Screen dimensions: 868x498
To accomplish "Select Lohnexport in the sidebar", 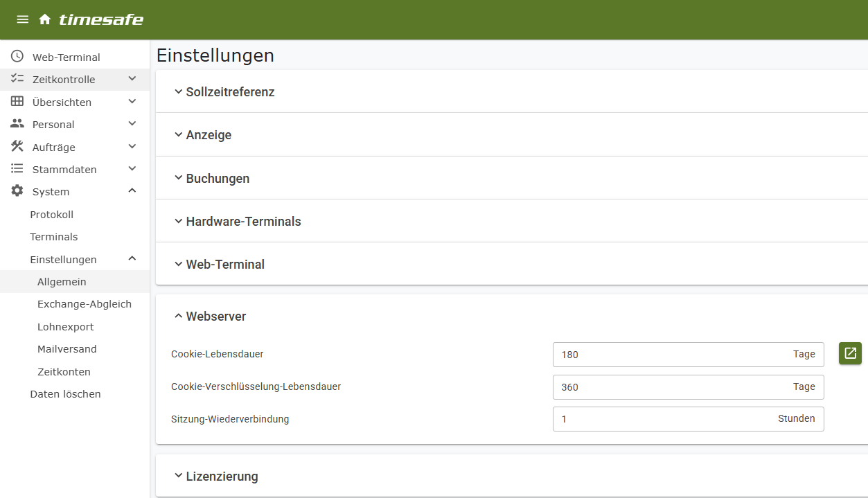I will point(66,327).
